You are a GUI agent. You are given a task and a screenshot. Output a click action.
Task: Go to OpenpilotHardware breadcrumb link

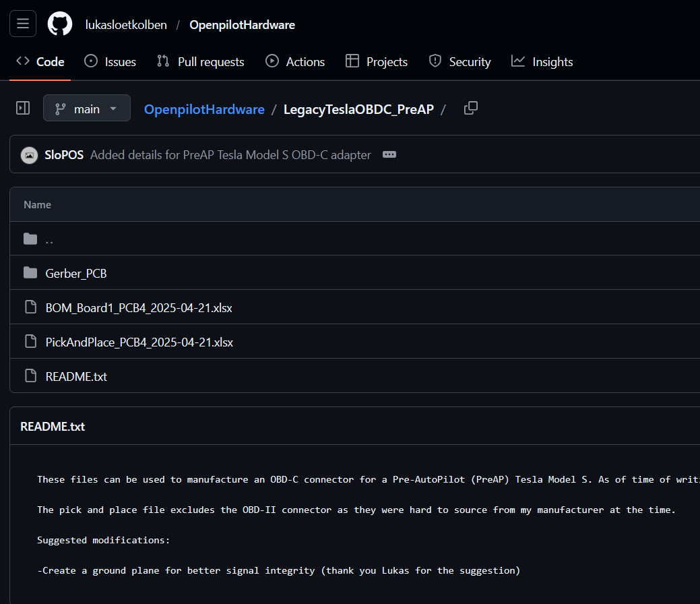pos(204,109)
